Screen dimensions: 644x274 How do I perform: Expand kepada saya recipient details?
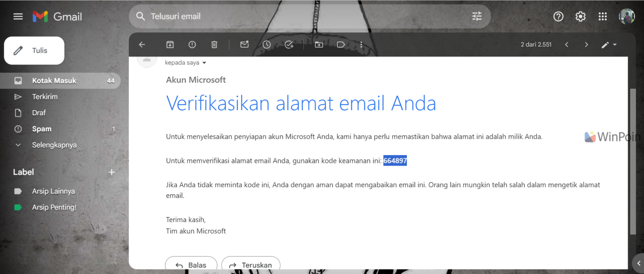205,63
